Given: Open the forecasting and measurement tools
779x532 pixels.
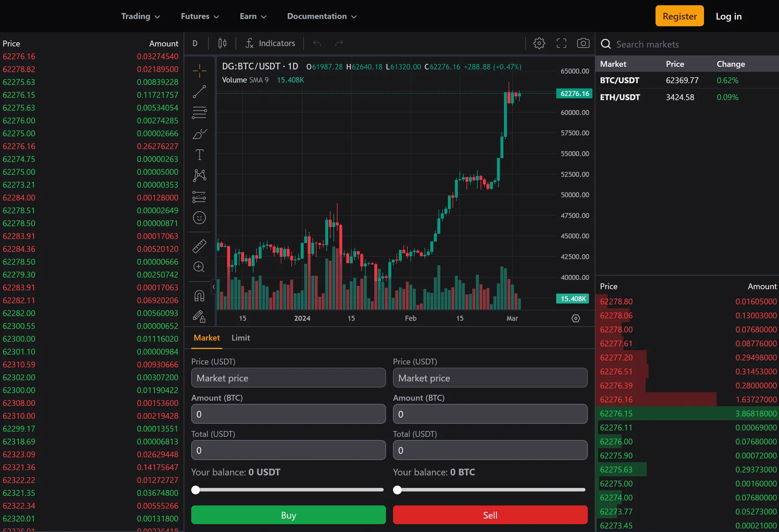Looking at the screenshot, I should [200, 197].
